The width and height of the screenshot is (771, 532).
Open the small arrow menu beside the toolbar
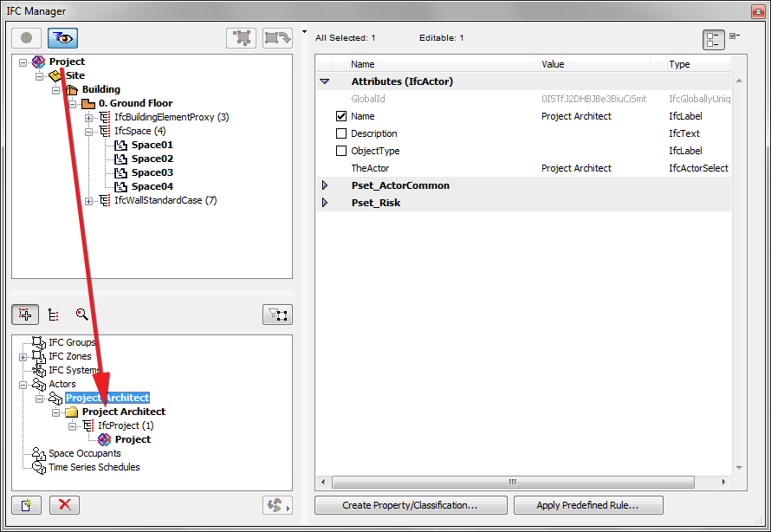tap(304, 32)
